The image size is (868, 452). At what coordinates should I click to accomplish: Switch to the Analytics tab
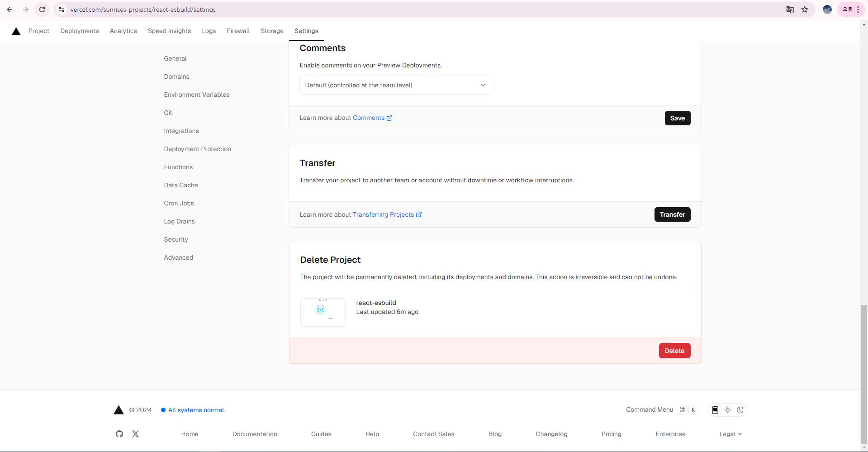pyautogui.click(x=123, y=31)
